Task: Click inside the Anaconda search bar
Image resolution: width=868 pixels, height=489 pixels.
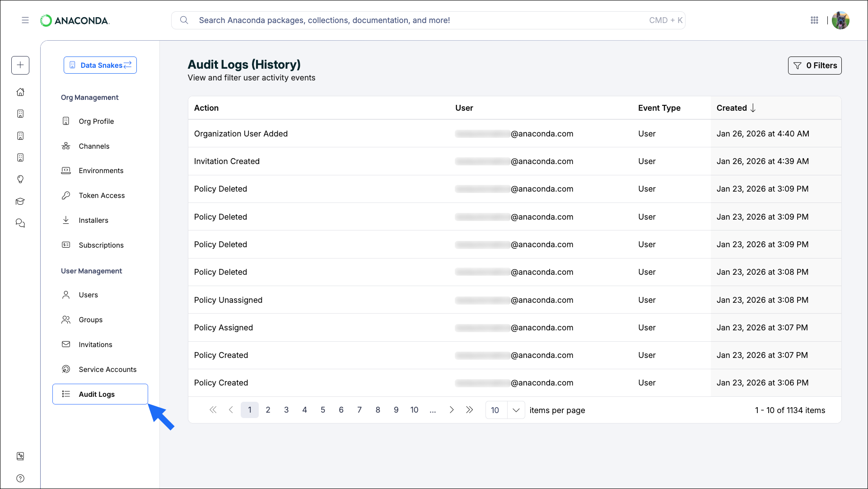Action: (406, 20)
